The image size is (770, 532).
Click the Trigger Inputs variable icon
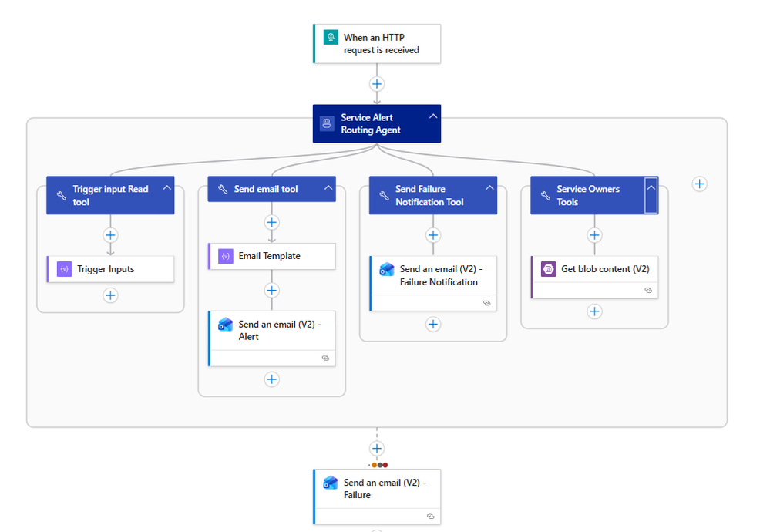point(64,269)
